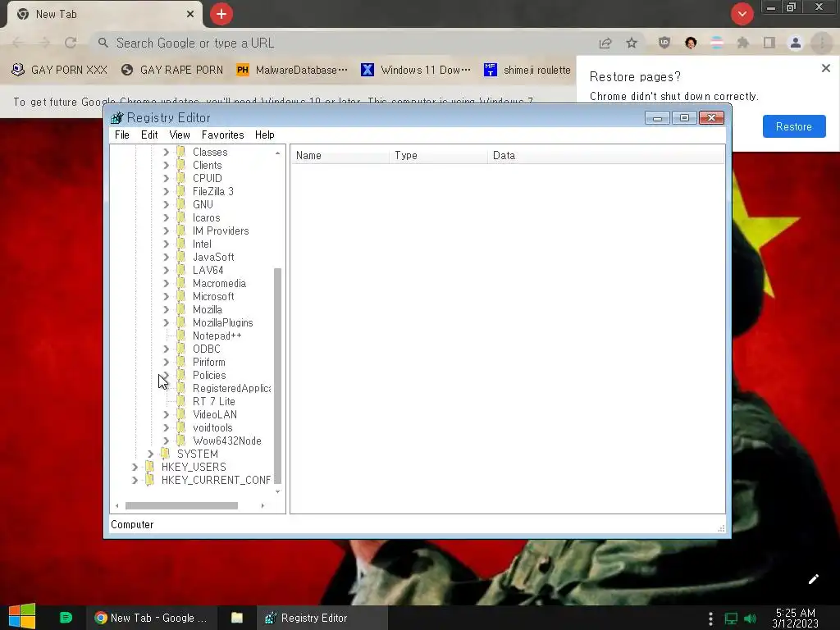Select the ODBC folder icon
Viewport: 840px width, 630px height.
181,349
